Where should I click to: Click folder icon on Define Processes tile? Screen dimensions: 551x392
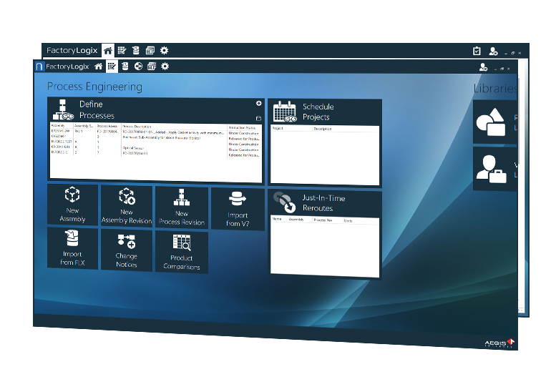pyautogui.click(x=258, y=118)
